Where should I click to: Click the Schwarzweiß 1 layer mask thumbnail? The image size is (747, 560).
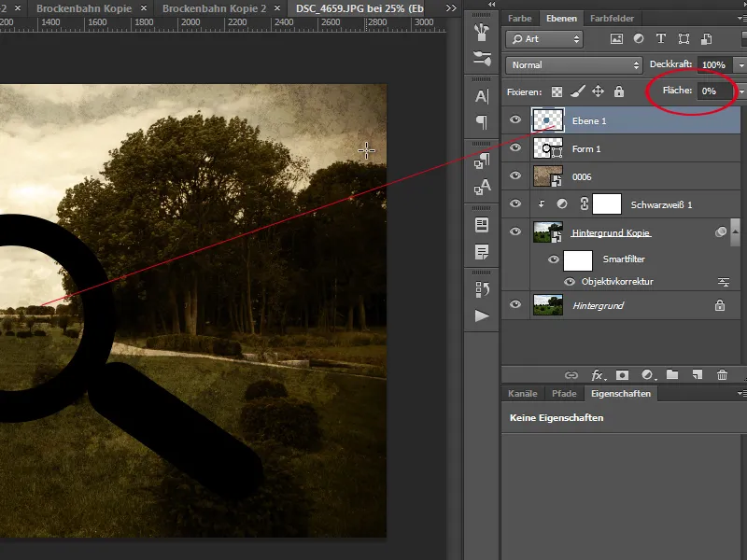pyautogui.click(x=606, y=204)
